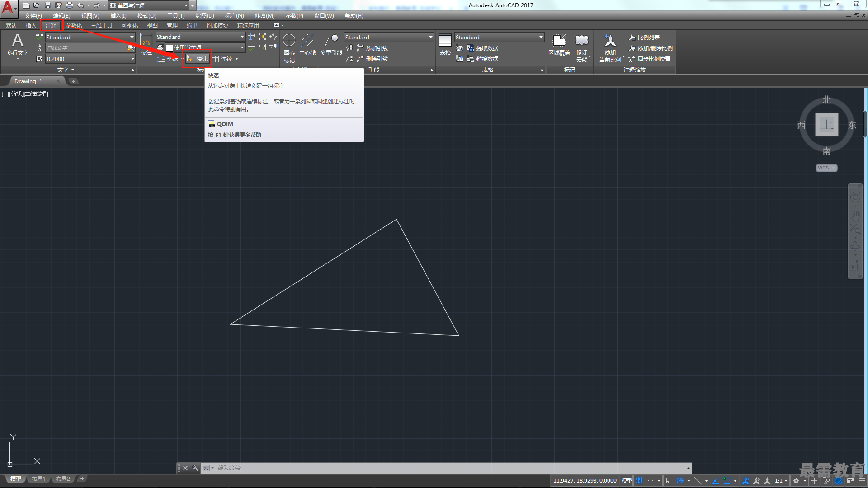Select the Revision Cloud (修订云线) tool
This screenshot has width=868, height=488.
click(582, 48)
